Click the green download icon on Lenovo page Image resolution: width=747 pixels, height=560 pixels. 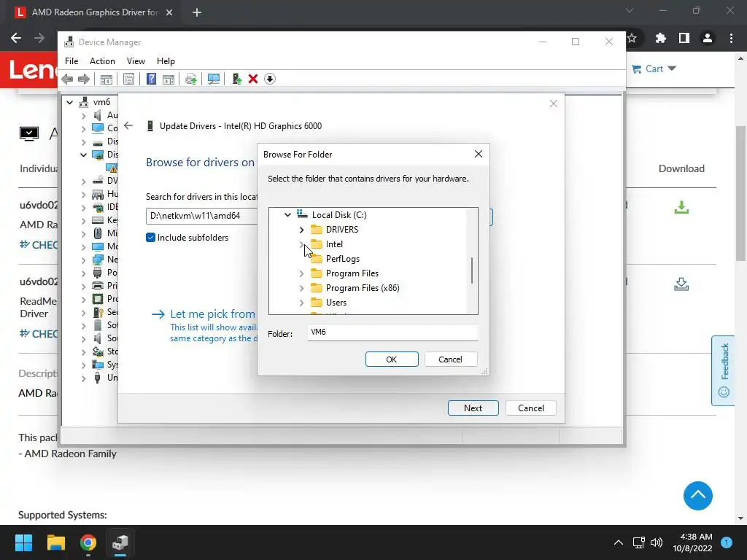681,208
